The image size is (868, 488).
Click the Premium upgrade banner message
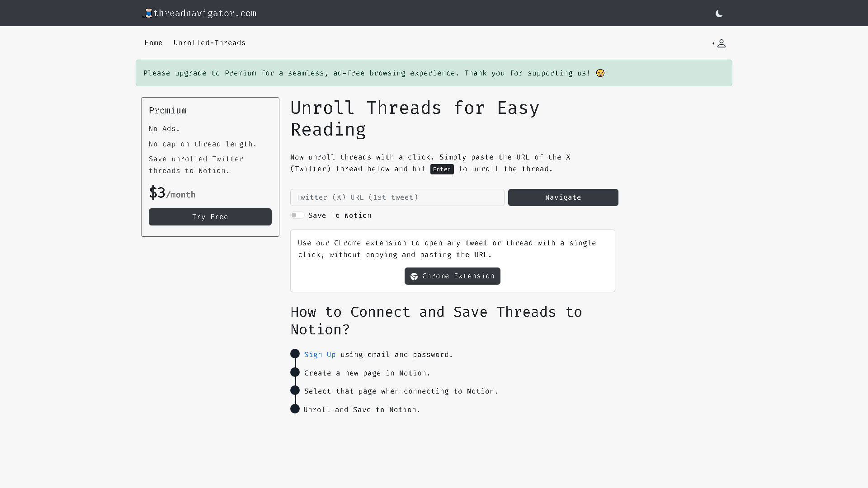(367, 73)
